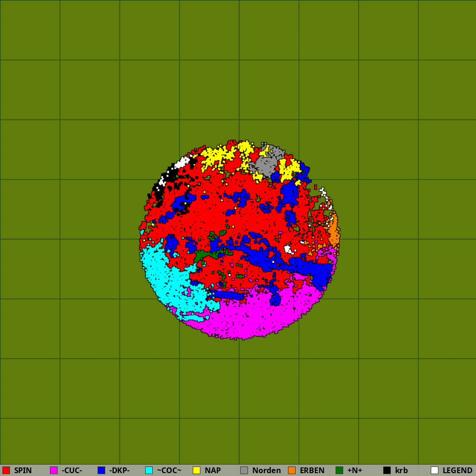Click the blue -DKP- legend swatch
Image resolution: width=476 pixels, height=476 pixels.
tap(101, 470)
